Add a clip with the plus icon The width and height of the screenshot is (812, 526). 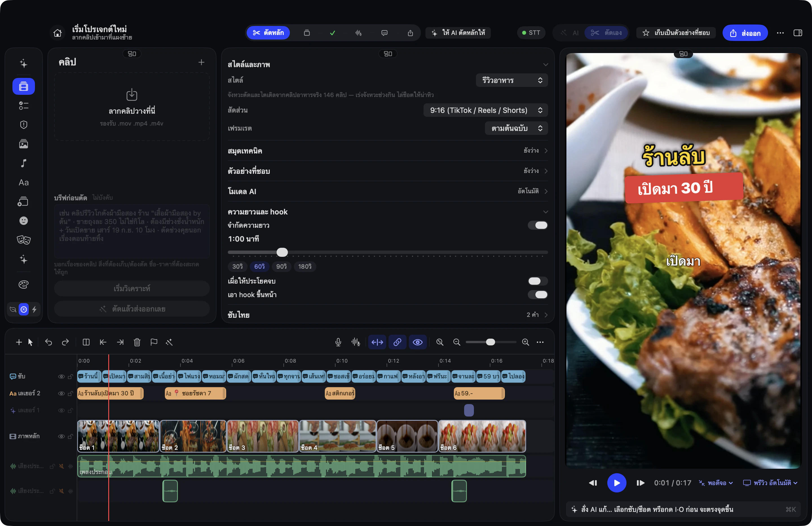[x=201, y=62]
